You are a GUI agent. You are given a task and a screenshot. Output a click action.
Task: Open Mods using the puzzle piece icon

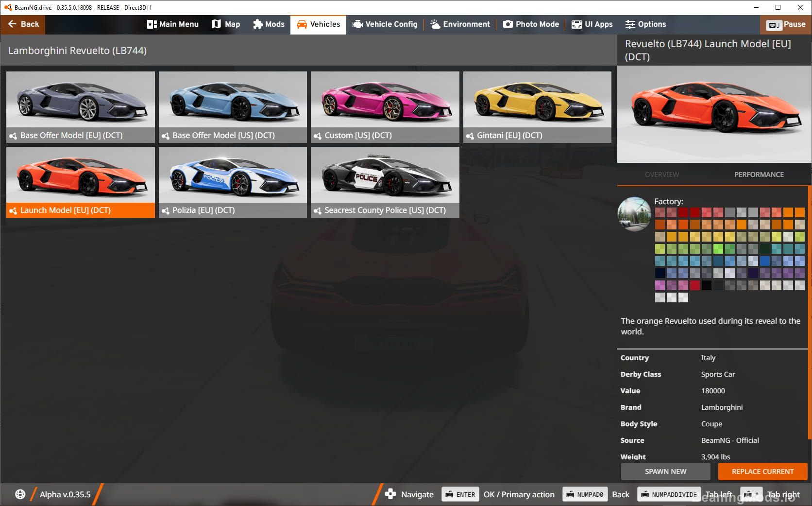tap(258, 24)
